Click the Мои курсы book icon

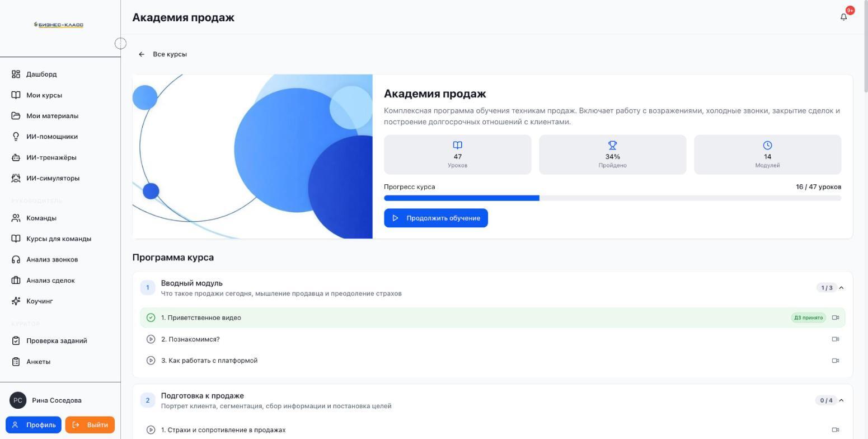point(16,95)
